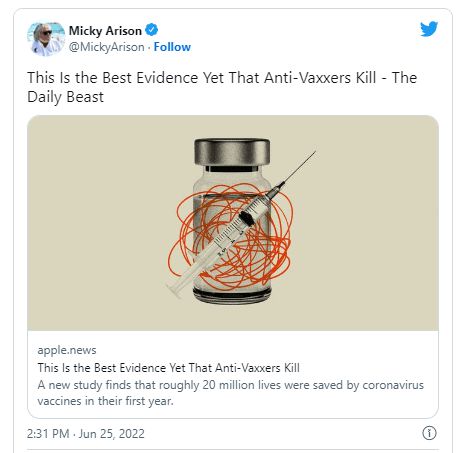The image size is (470, 453).
Task: Open the card title about Anti-Vaxxers
Action: click(x=168, y=368)
